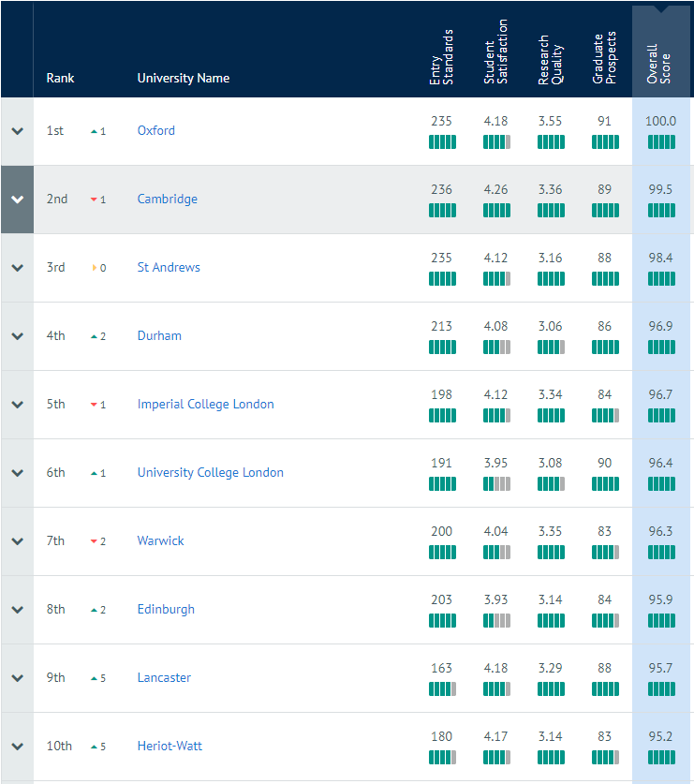Click Cambridge's red down-arrow rank change icon
This screenshot has height=784, width=694.
pos(94,200)
